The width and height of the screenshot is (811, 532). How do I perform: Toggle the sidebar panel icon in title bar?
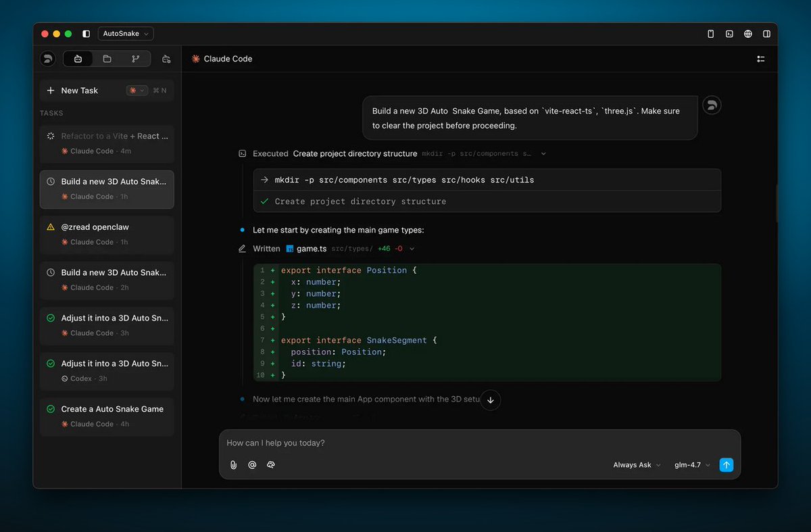tap(86, 34)
